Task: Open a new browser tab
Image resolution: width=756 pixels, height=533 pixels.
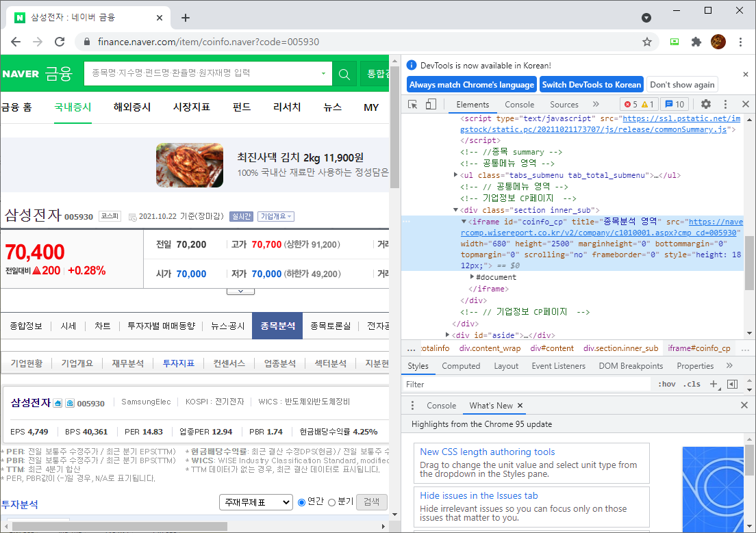Action: coord(185,18)
